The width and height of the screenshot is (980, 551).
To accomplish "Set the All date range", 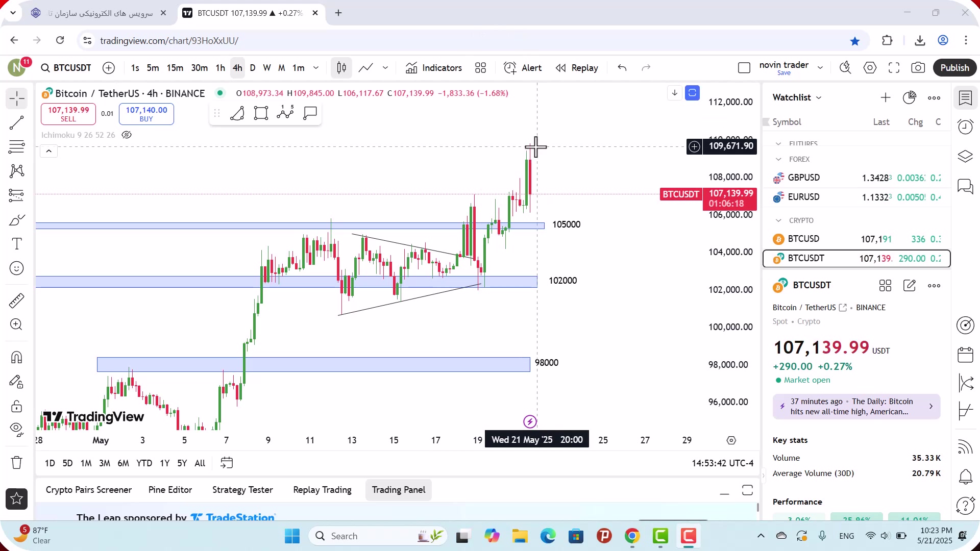I will [200, 463].
